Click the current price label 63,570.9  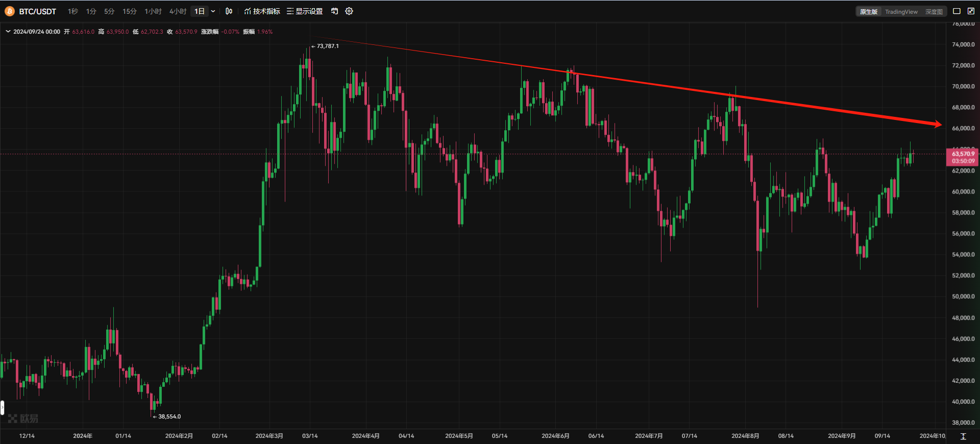pyautogui.click(x=963, y=154)
